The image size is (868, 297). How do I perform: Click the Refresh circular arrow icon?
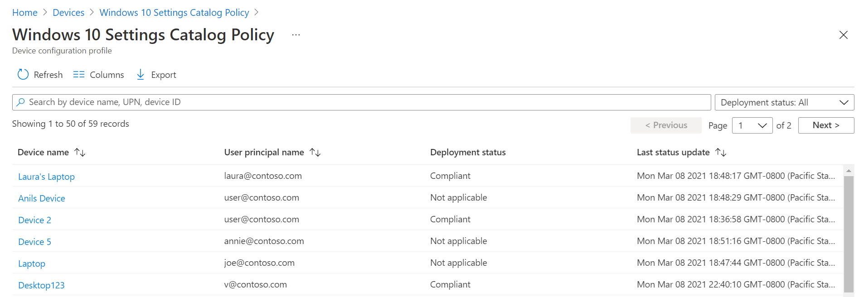tap(23, 75)
